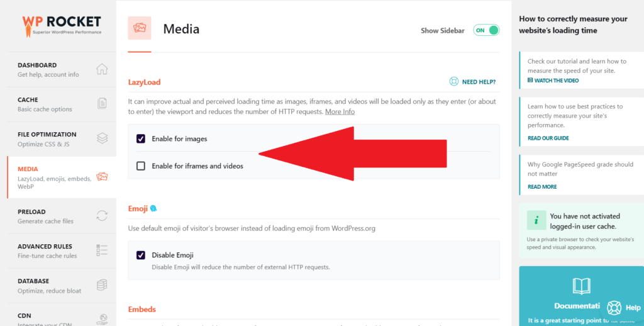Viewport: 644px width, 326px height.
Task: Click the Need Help lifebuoy icon
Action: click(454, 82)
